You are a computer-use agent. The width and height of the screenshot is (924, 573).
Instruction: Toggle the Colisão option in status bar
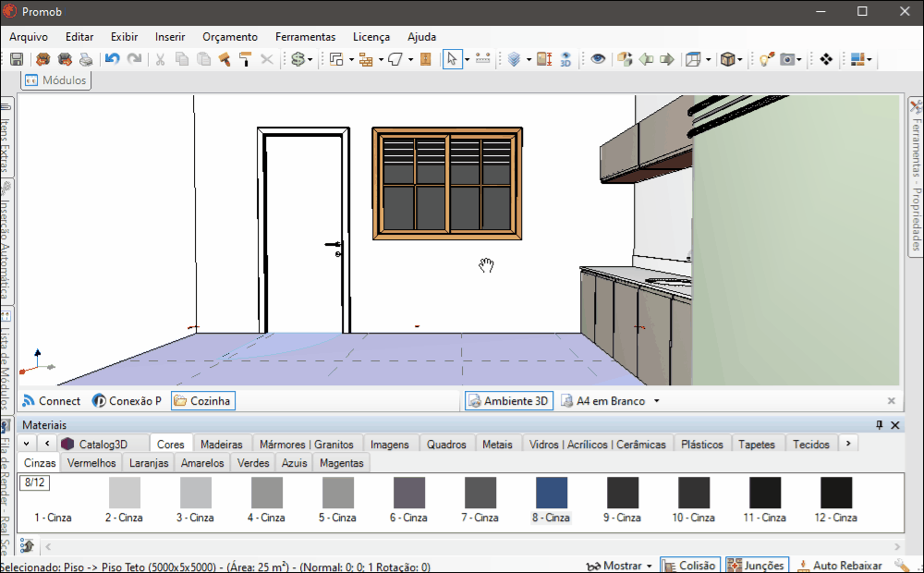pyautogui.click(x=689, y=566)
